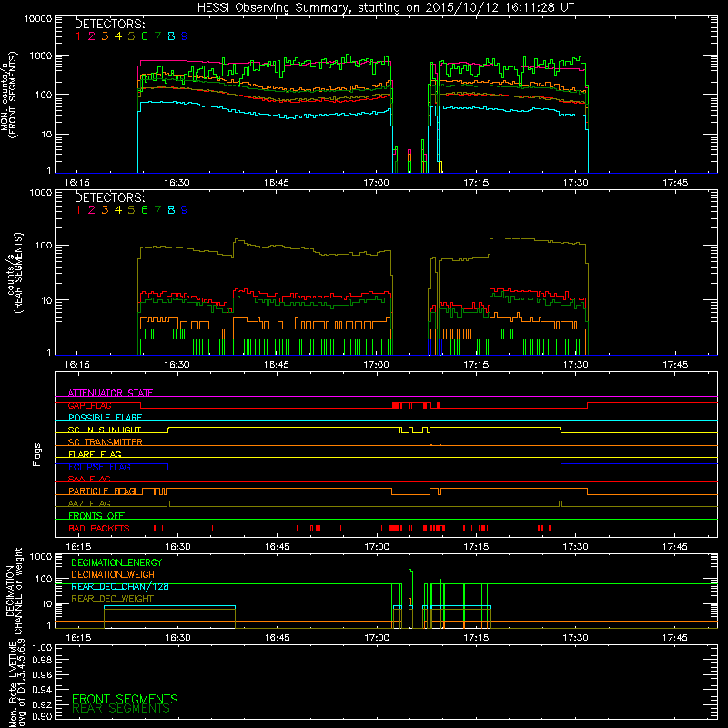Click the SAA_FLAG label
The height and width of the screenshot is (728, 728).
(x=89, y=479)
